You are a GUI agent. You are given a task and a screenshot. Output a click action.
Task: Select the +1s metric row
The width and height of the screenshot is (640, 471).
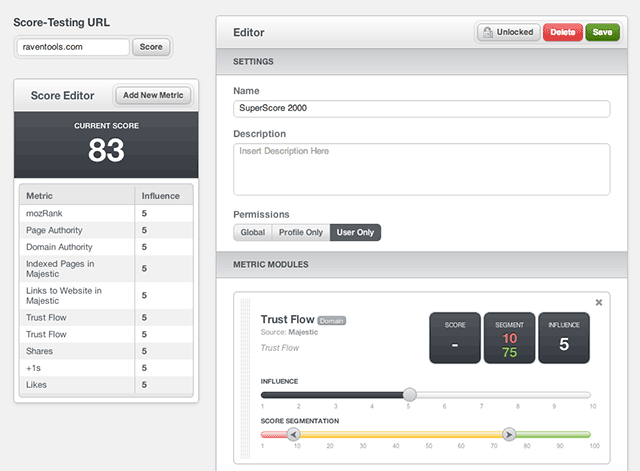[106, 368]
